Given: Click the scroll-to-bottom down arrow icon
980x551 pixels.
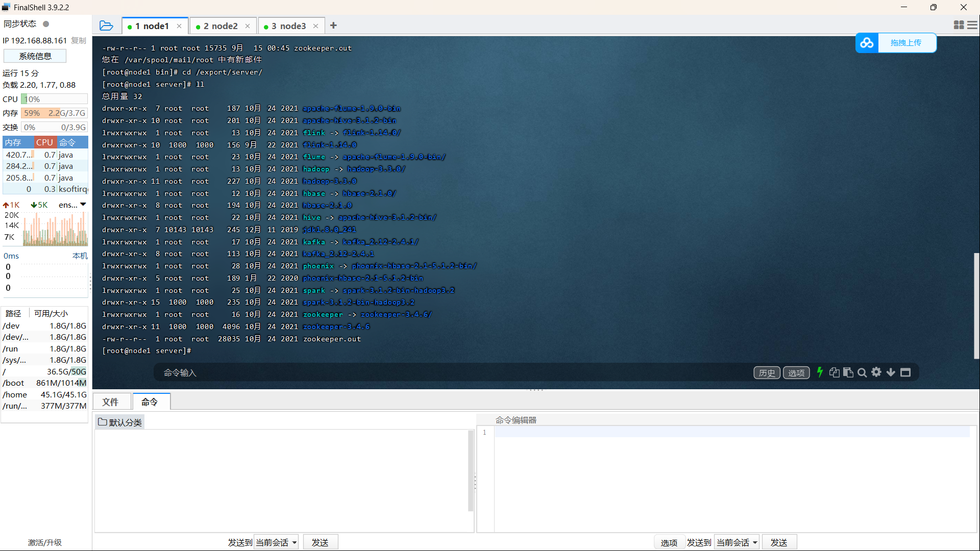Looking at the screenshot, I should pyautogui.click(x=891, y=372).
